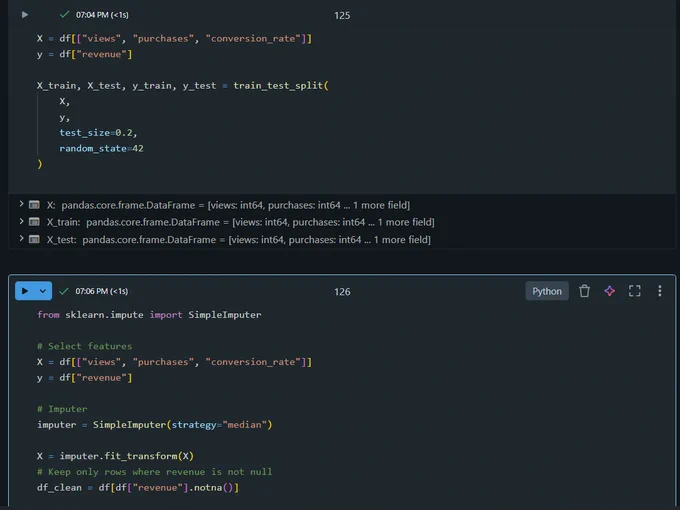Click the sklearn.impute import line
The height and width of the screenshot is (510, 680).
(x=149, y=315)
